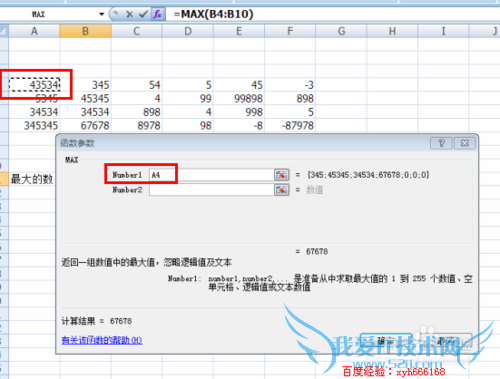500x379 pixels.
Task: Click the Number1 input field
Action: (212, 175)
